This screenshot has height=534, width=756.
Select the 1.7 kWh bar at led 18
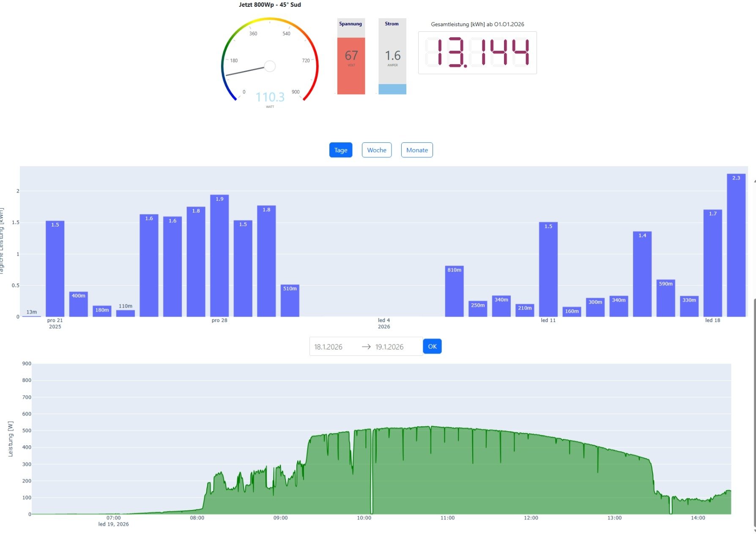click(x=712, y=263)
